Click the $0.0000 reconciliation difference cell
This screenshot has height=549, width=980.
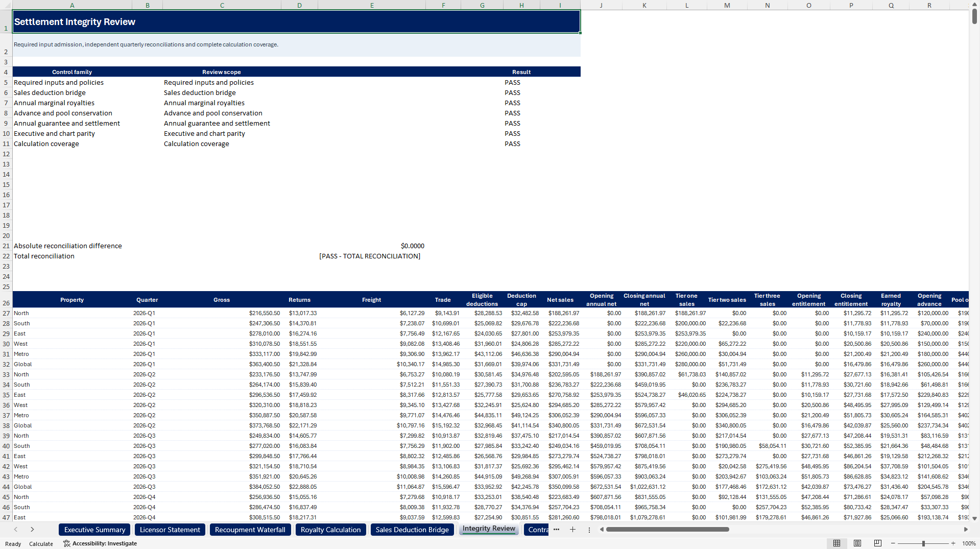[x=372, y=246]
